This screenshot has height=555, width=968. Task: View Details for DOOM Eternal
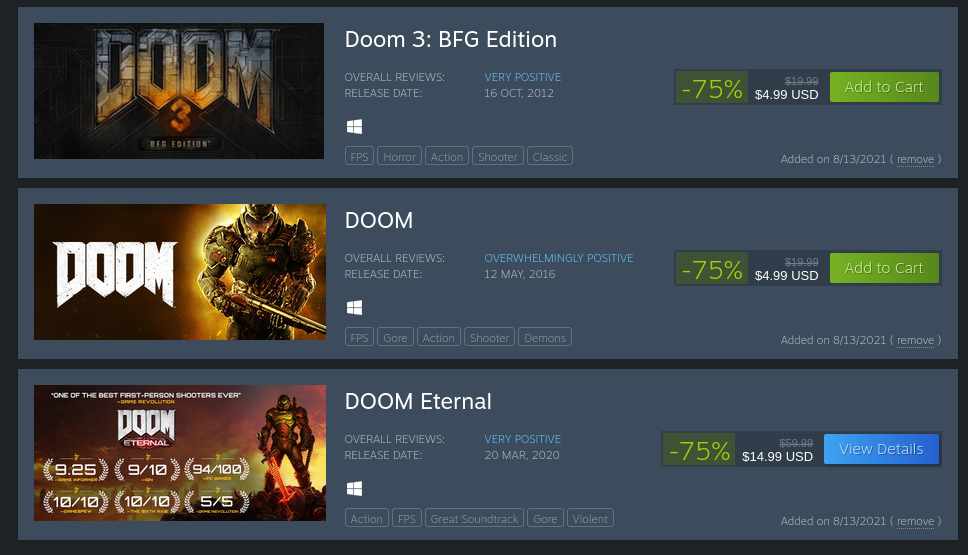pos(881,449)
